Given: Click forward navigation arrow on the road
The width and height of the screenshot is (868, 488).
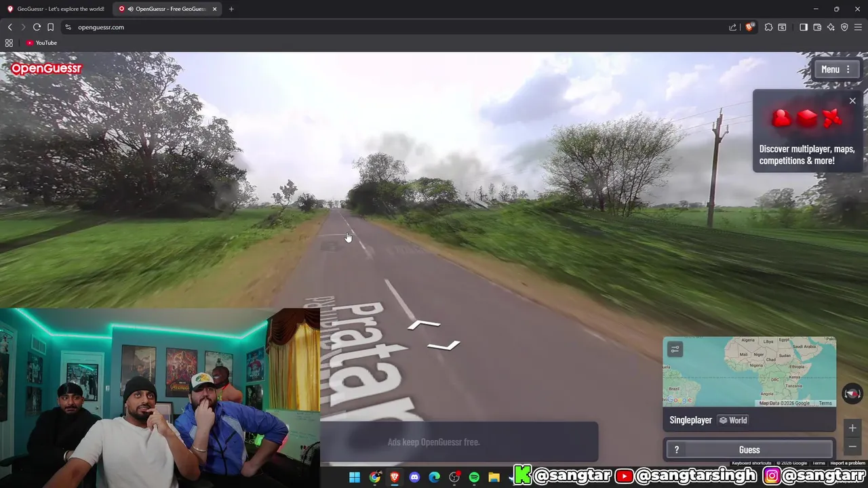Looking at the screenshot, I should 425,325.
